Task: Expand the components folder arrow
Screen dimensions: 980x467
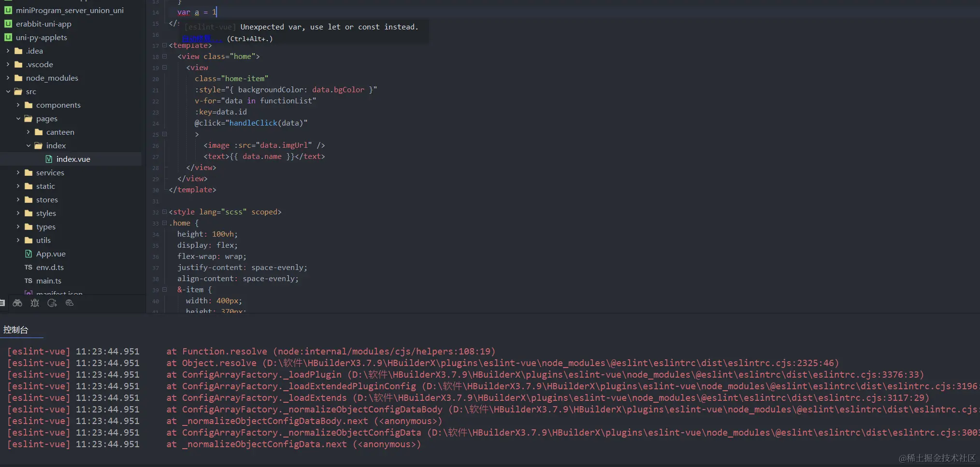Action: pyautogui.click(x=18, y=105)
